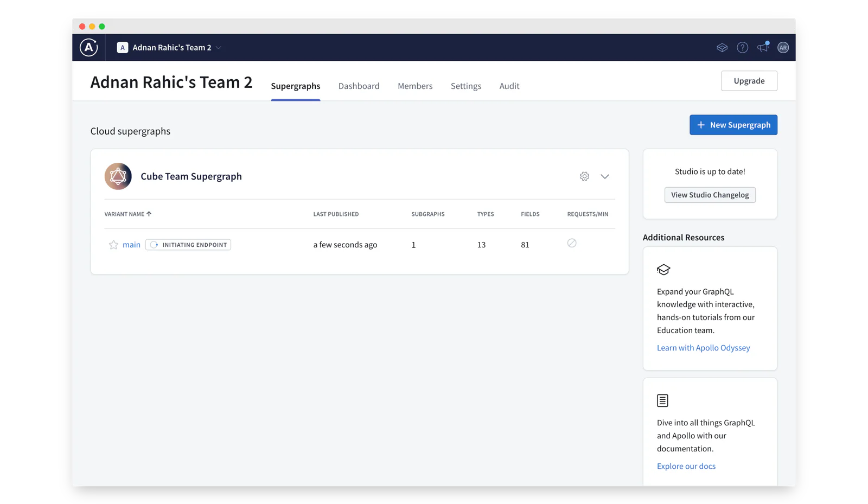868x504 pixels.
Task: Click the requests/min disabled circle icon
Action: pyautogui.click(x=572, y=243)
